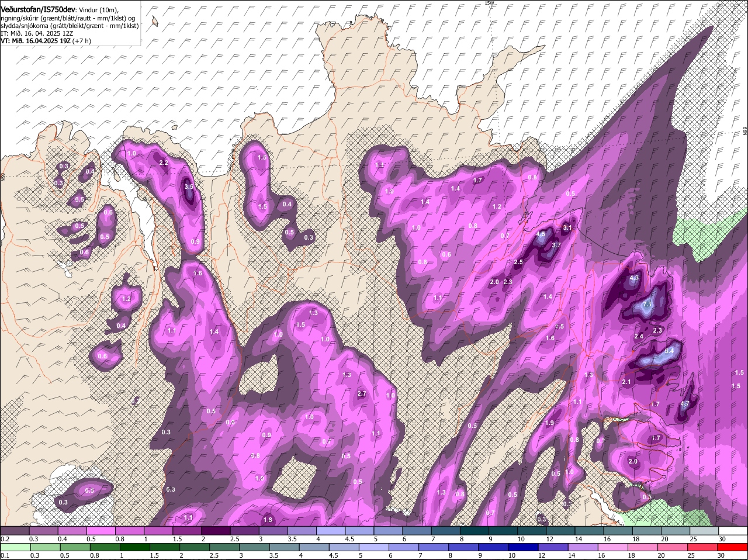This screenshot has height=560, width=748.
Task: Pick the bright pink 0.5–0.8 snow scale swatch
Action: click(x=101, y=530)
